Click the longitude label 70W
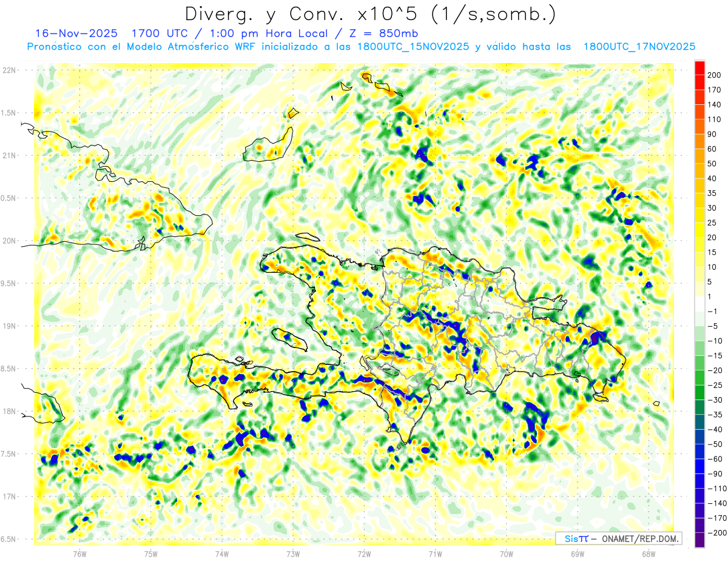The width and height of the screenshot is (728, 562). coord(506,554)
